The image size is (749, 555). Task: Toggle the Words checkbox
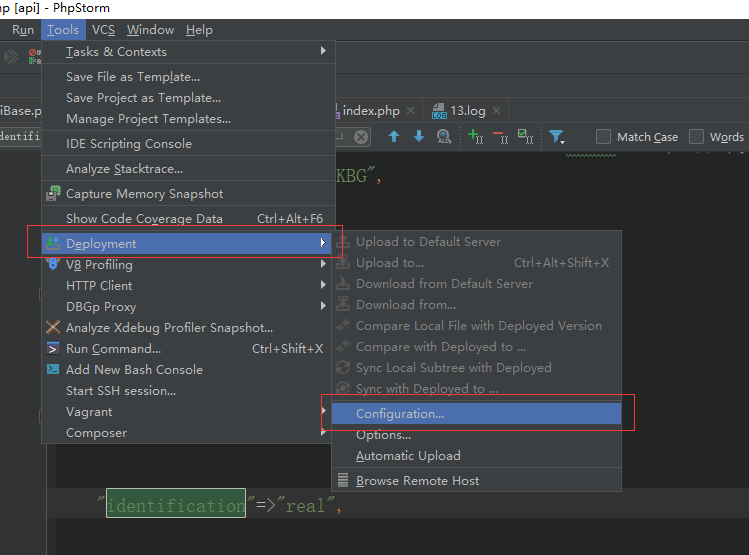point(697,137)
